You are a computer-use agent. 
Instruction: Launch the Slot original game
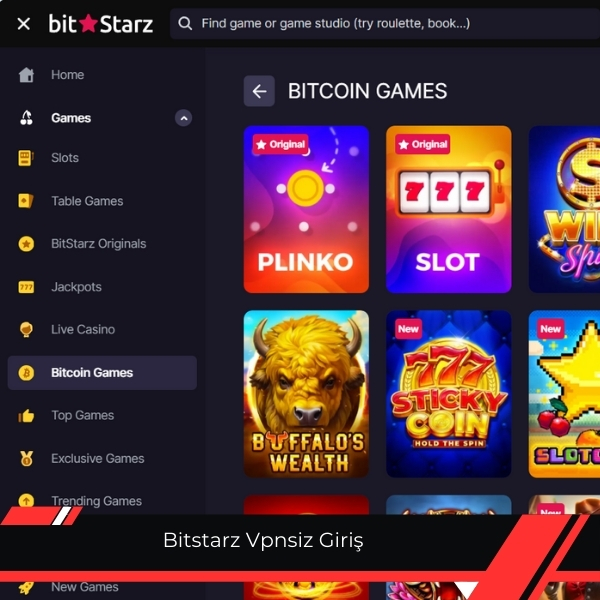448,209
